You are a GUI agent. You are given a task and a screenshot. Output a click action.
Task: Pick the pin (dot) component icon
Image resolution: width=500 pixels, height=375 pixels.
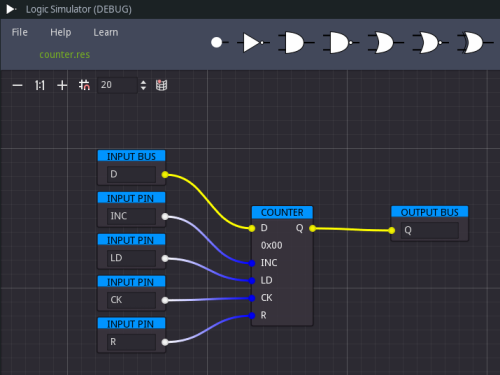point(219,42)
